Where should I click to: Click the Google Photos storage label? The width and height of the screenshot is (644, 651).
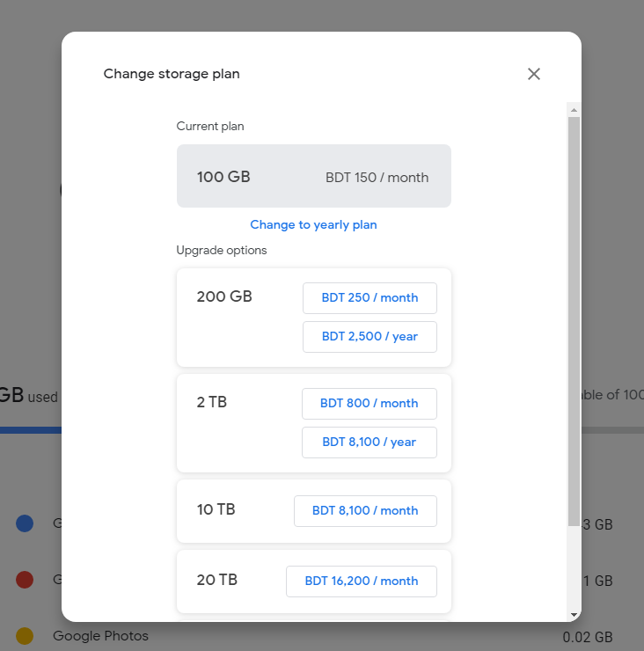[100, 635]
